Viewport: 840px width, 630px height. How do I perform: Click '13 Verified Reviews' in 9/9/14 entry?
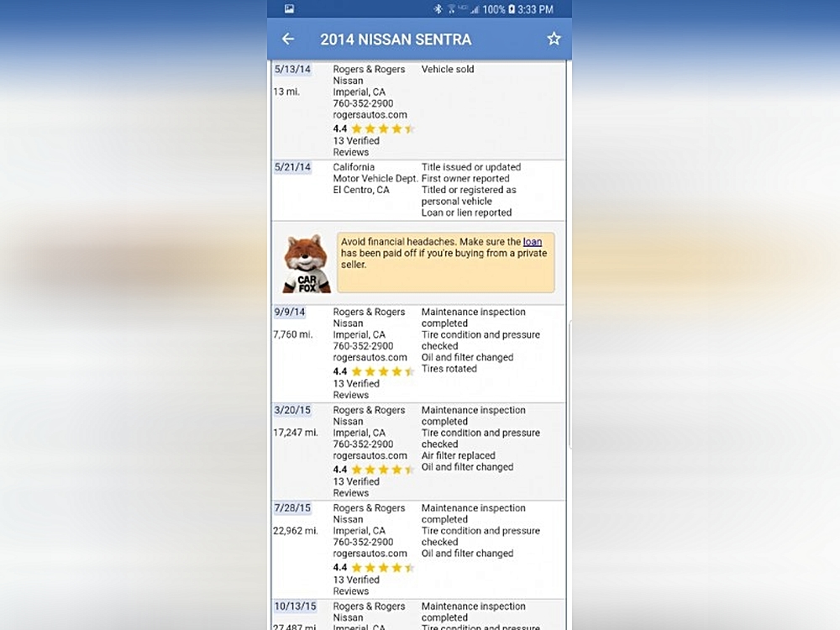tap(356, 389)
